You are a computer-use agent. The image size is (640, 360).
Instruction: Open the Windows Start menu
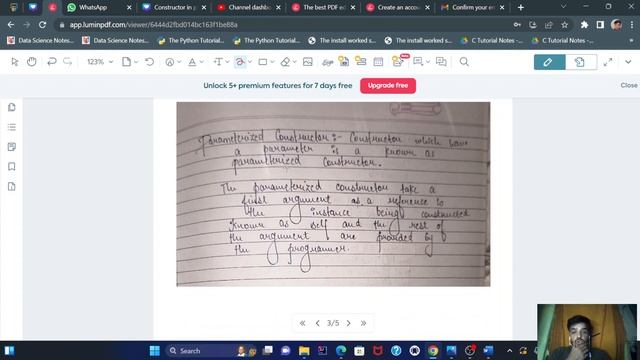coord(154,351)
